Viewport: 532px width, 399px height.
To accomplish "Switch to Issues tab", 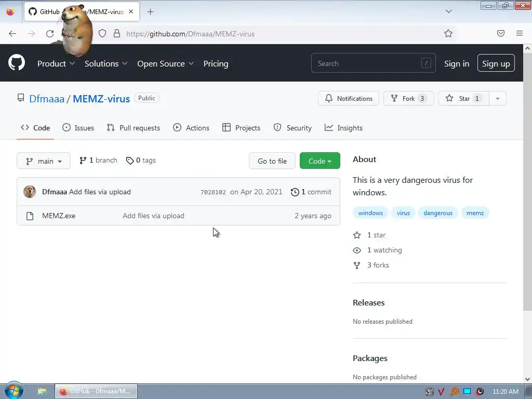I will [x=78, y=128].
